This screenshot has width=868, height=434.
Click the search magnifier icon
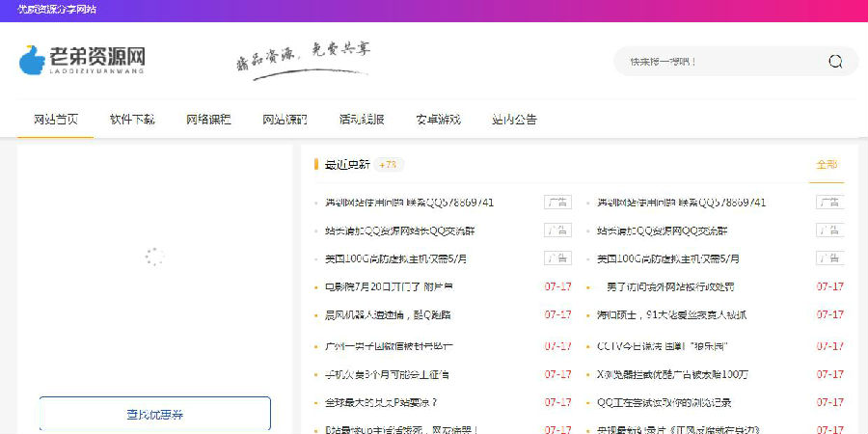click(x=835, y=62)
